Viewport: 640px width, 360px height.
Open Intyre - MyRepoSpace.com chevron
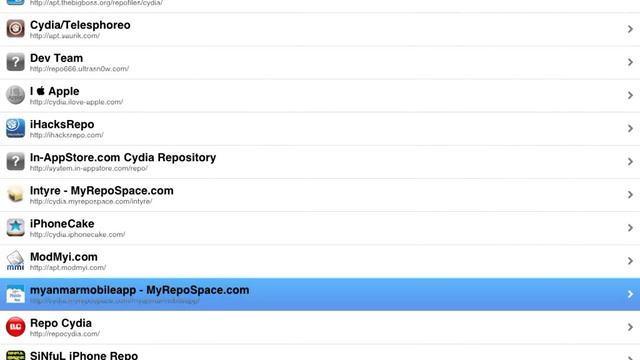coord(630,195)
